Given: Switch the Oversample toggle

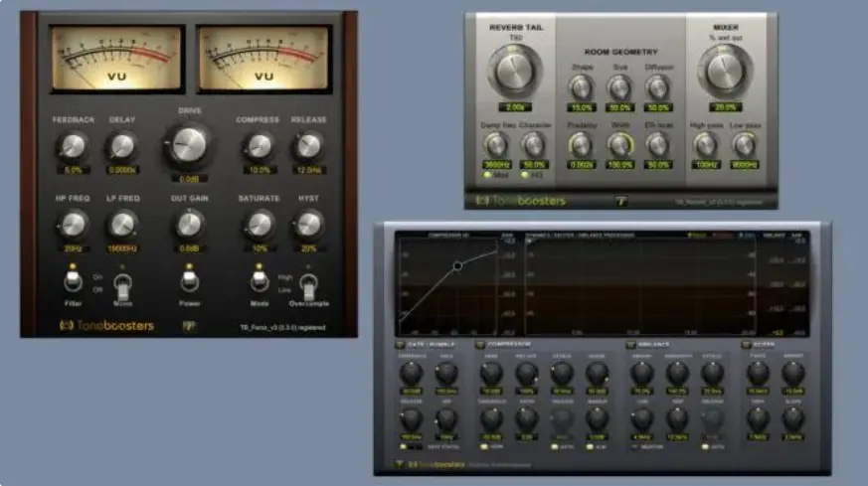Looking at the screenshot, I should tap(308, 288).
